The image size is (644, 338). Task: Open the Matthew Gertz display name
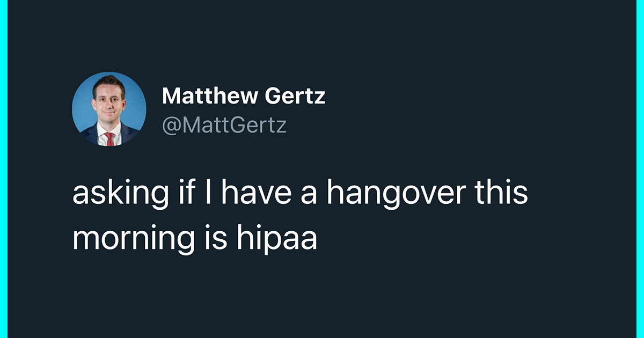pyautogui.click(x=243, y=97)
